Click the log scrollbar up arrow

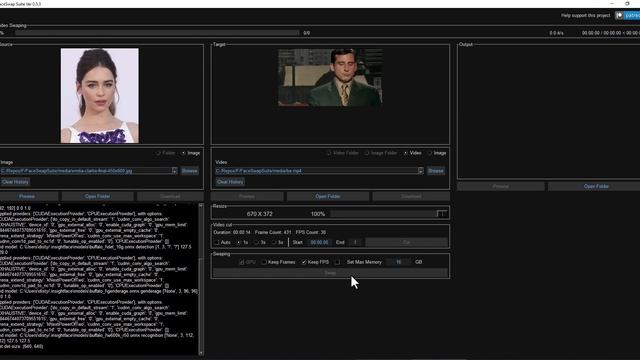(x=201, y=206)
